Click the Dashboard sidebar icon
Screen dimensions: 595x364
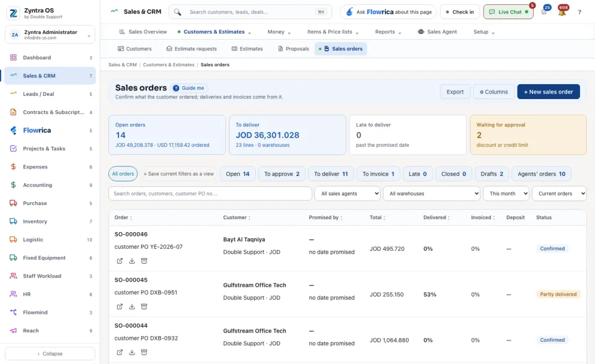[x=13, y=58]
